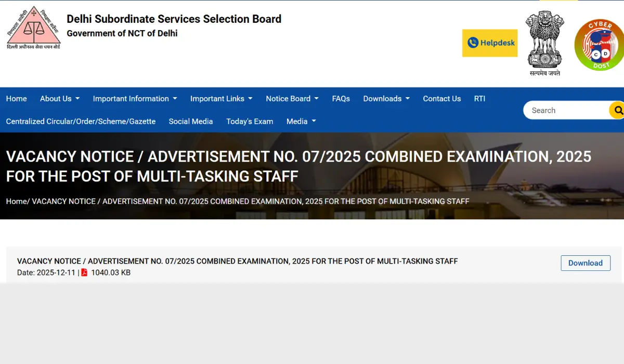Go to the Home menu item
Image resolution: width=624 pixels, height=364 pixels.
(x=17, y=99)
